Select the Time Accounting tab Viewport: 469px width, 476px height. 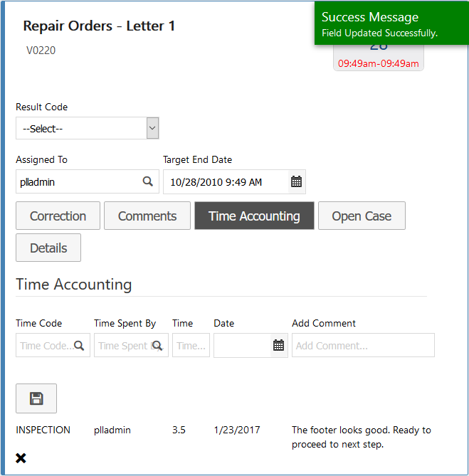point(254,216)
